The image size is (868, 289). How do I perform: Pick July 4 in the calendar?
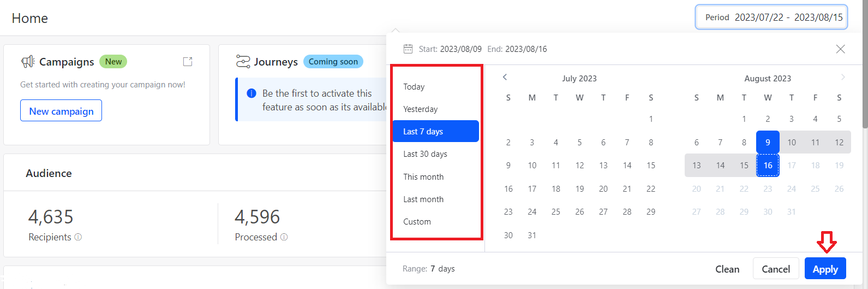[x=556, y=142]
